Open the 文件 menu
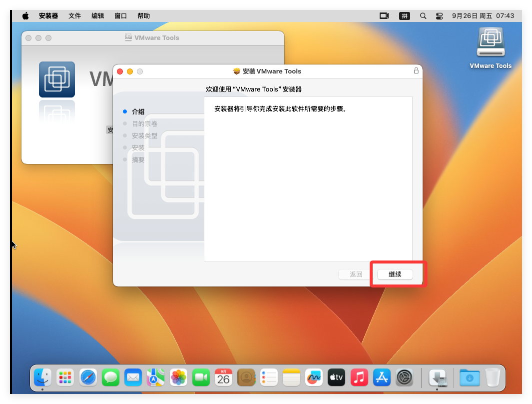The image size is (532, 404). 74,15
